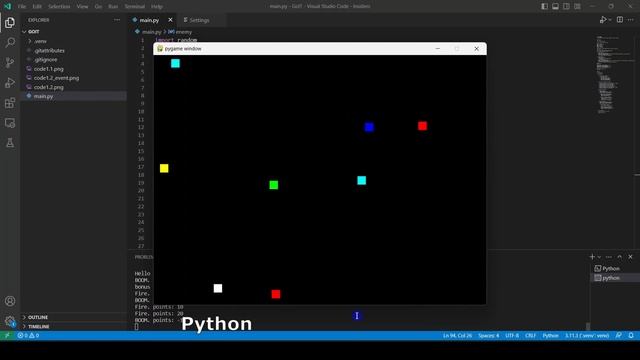Split the editor to the right
The height and width of the screenshot is (360, 640).
coord(620,20)
